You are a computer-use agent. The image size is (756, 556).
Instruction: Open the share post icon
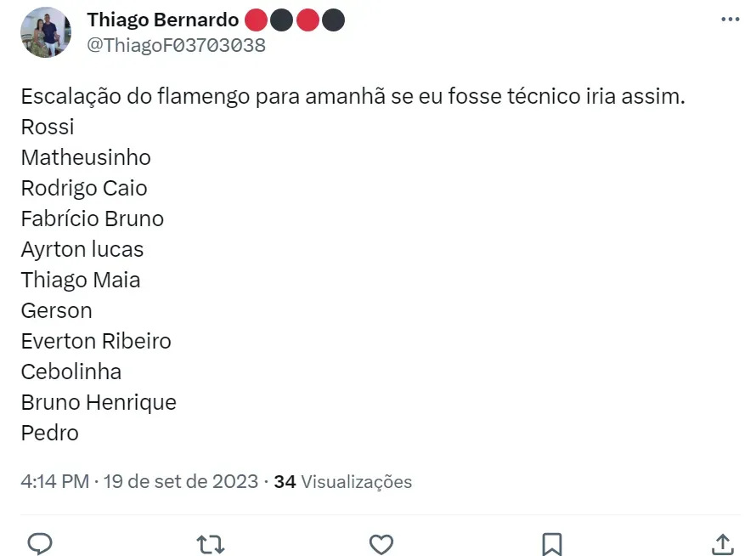[x=722, y=543]
